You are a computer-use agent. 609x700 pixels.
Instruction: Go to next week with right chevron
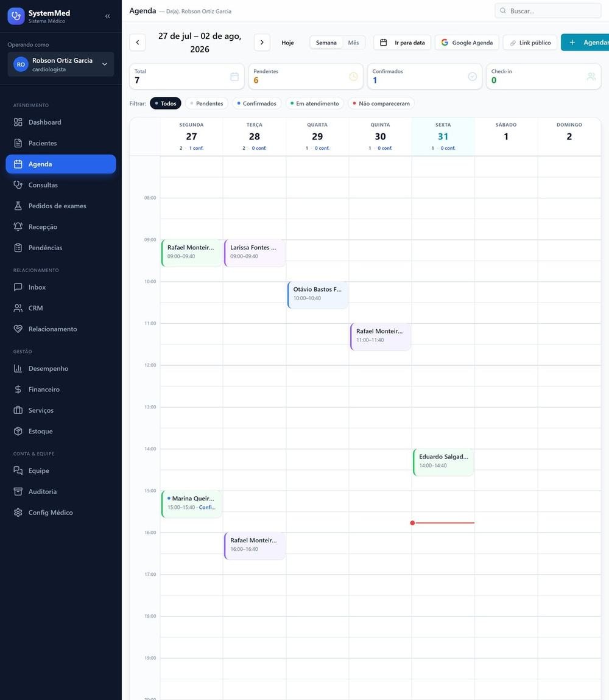click(x=262, y=43)
